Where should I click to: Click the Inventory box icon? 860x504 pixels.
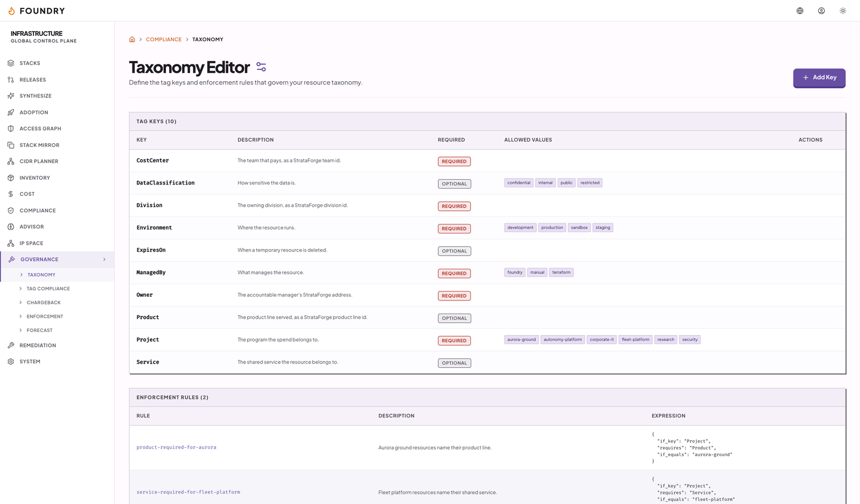(11, 178)
